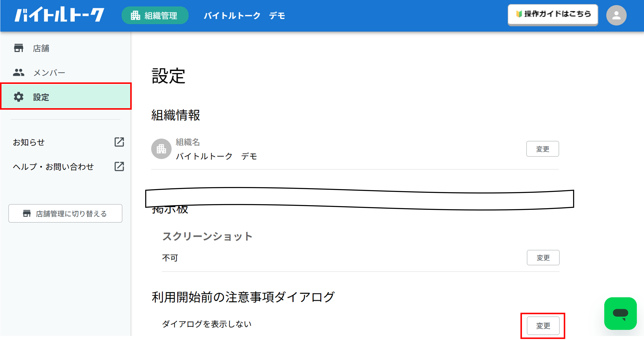This screenshot has width=644, height=340.
Task: Click the 不可 value text
Action: click(170, 258)
